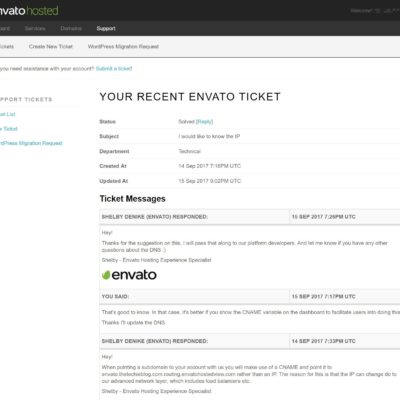Viewport: 400px width, 400px height.
Task: Click the Envato Hosted logo in header
Action: pos(29,11)
